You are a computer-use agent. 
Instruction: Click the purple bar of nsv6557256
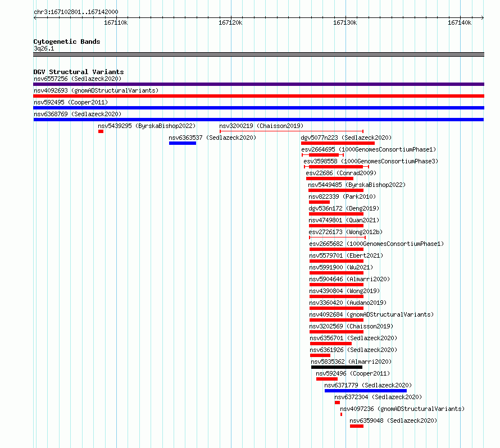[258, 84]
